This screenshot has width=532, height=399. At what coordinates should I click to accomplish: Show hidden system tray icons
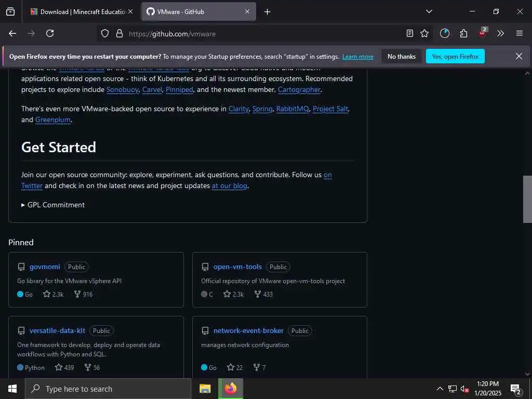[x=440, y=389]
